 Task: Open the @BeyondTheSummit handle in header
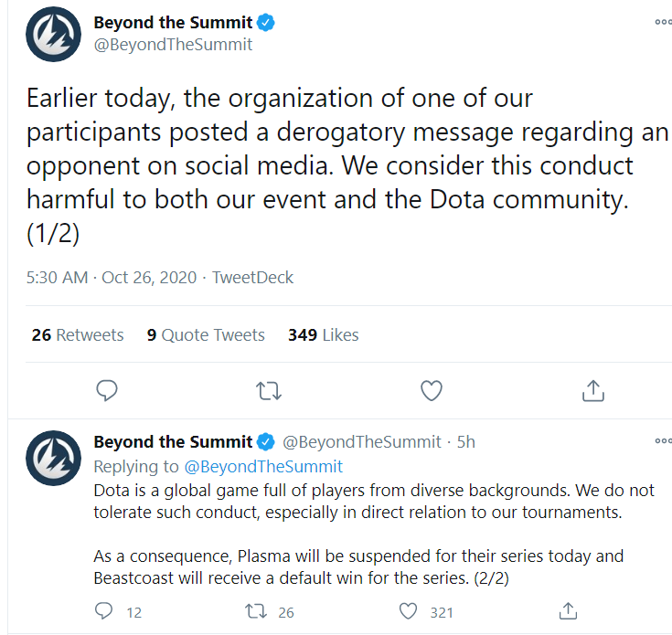[173, 44]
